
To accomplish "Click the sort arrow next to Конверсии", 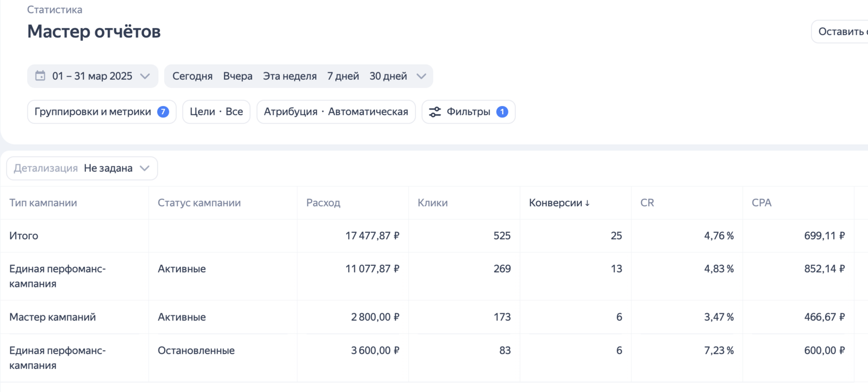I will [x=587, y=203].
